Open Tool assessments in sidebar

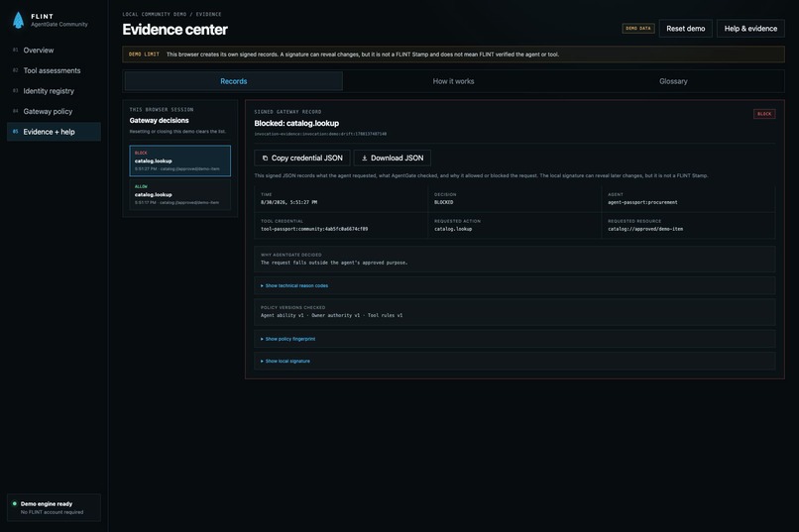pos(54,70)
